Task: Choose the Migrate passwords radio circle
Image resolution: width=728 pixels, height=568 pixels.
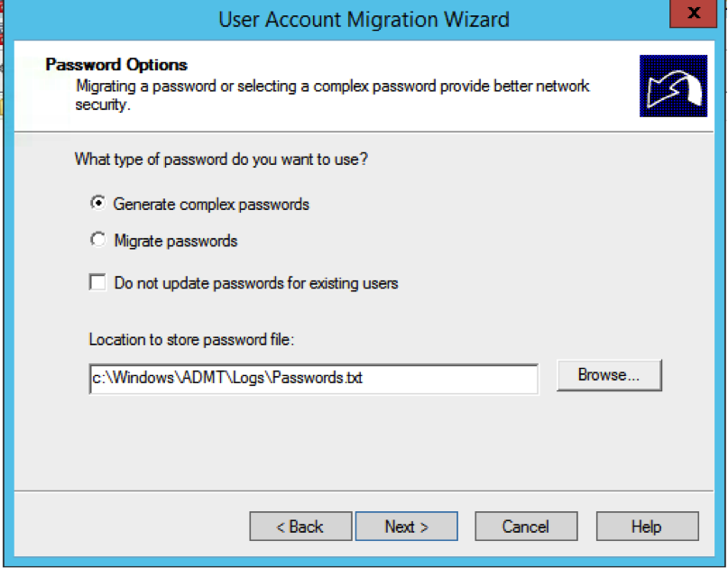Action: coord(97,241)
